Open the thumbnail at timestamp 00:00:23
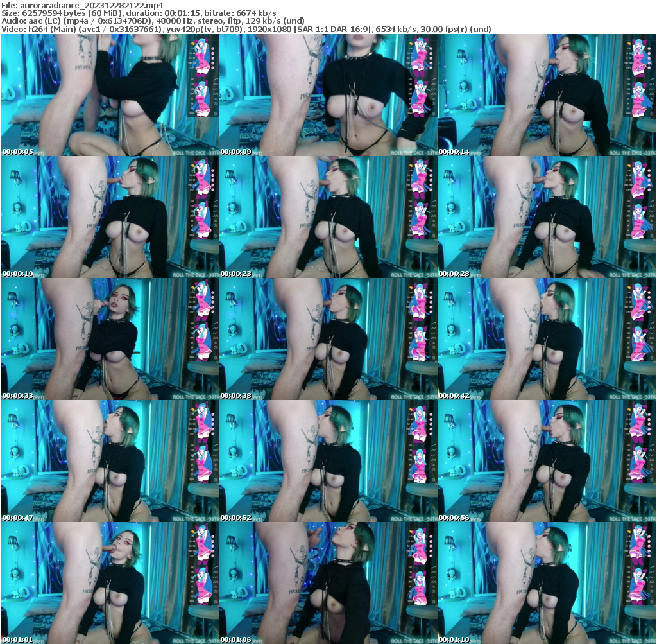This screenshot has width=657, height=644. point(328,215)
